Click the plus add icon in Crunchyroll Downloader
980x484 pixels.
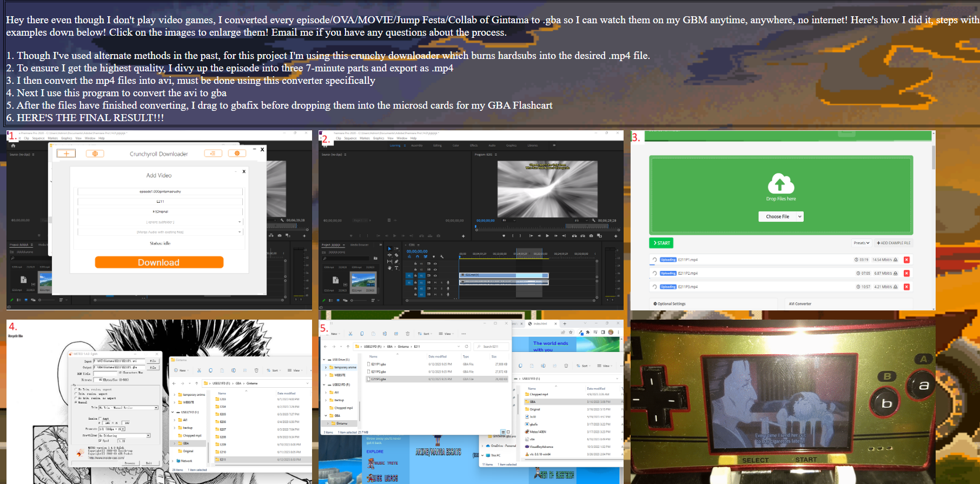click(x=66, y=154)
